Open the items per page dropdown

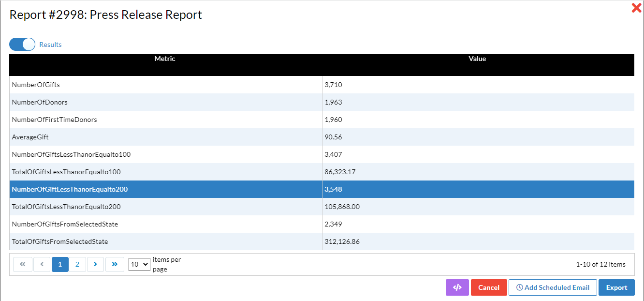(x=139, y=264)
